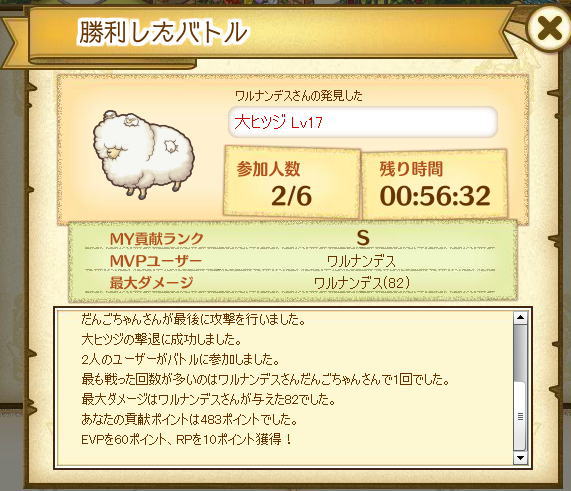Click the battle log scrollbar thumb
The image size is (571, 491).
pyautogui.click(x=520, y=387)
